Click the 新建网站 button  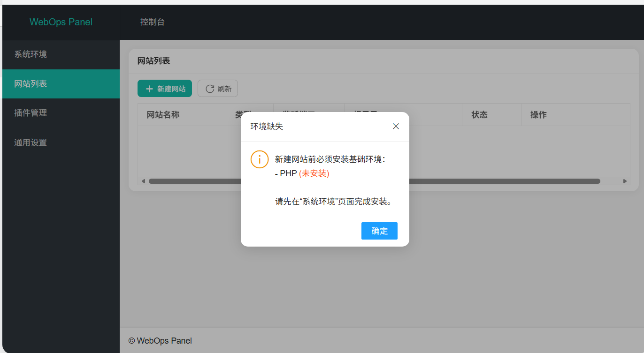pyautogui.click(x=165, y=89)
